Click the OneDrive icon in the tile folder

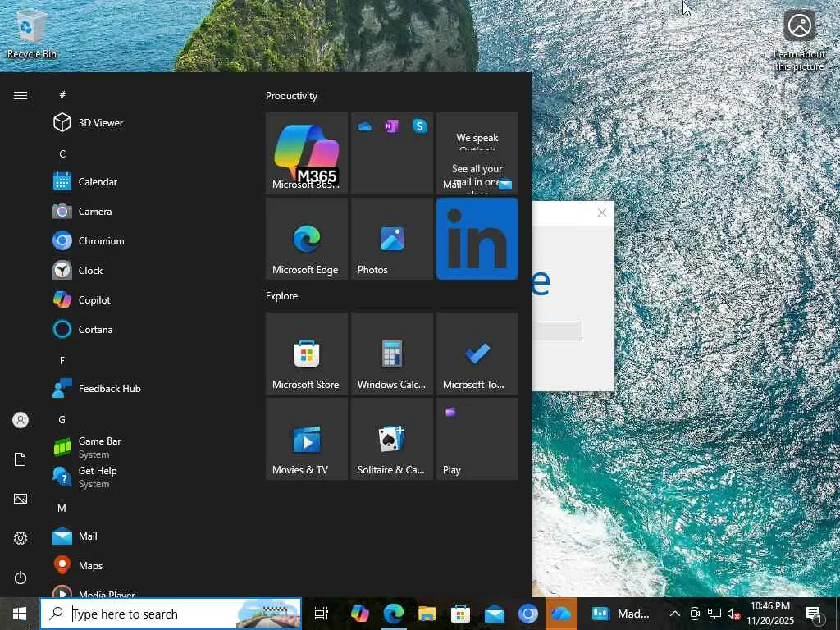364,127
